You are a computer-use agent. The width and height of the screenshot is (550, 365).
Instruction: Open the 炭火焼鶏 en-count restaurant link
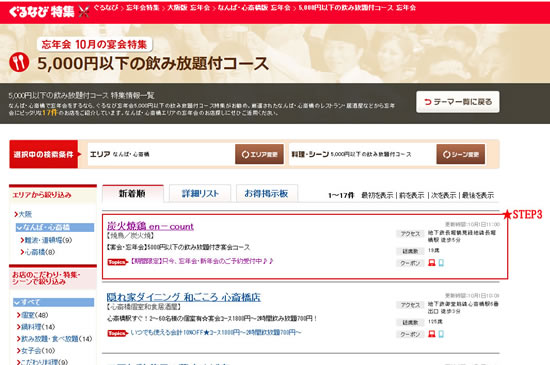coord(150,227)
